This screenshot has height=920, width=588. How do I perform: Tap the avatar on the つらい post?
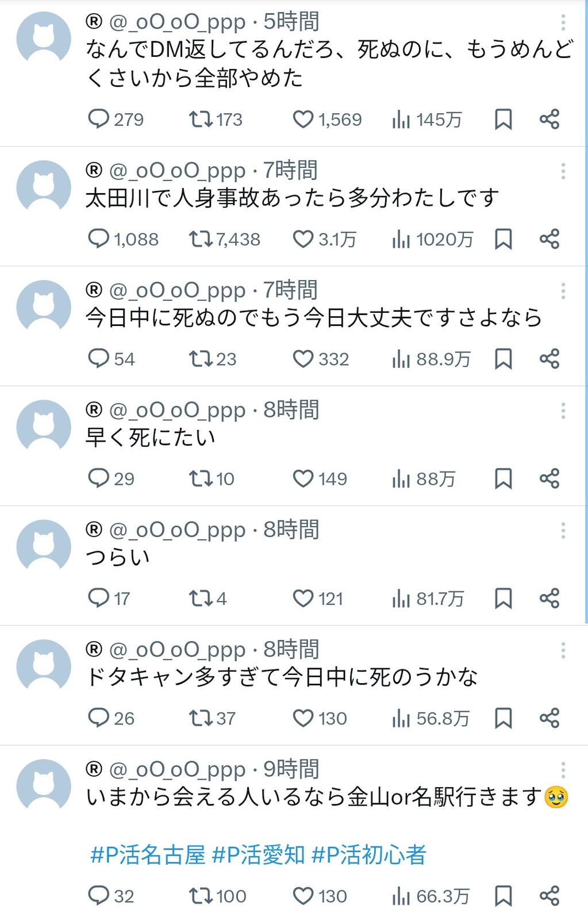click(x=44, y=547)
